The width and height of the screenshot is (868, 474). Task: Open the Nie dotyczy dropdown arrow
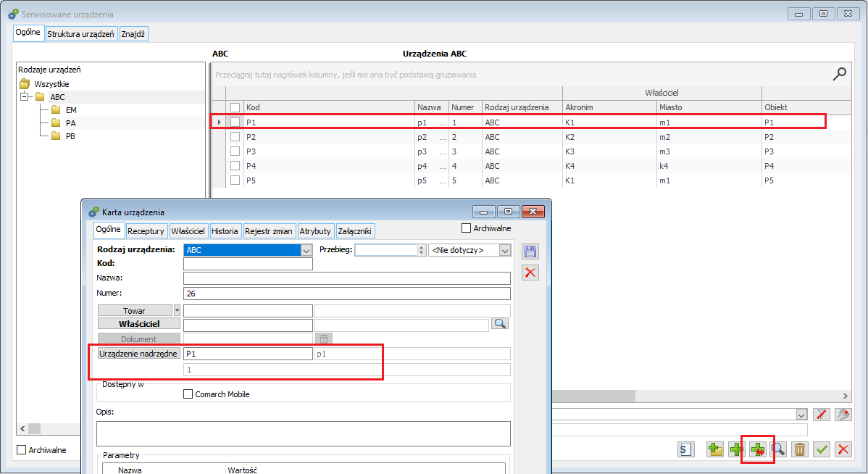tap(504, 250)
